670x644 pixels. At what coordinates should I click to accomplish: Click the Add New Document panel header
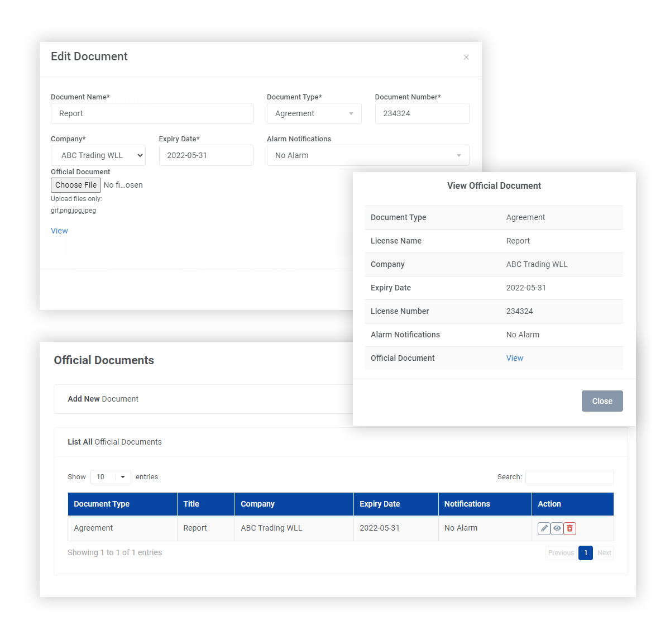tap(103, 398)
